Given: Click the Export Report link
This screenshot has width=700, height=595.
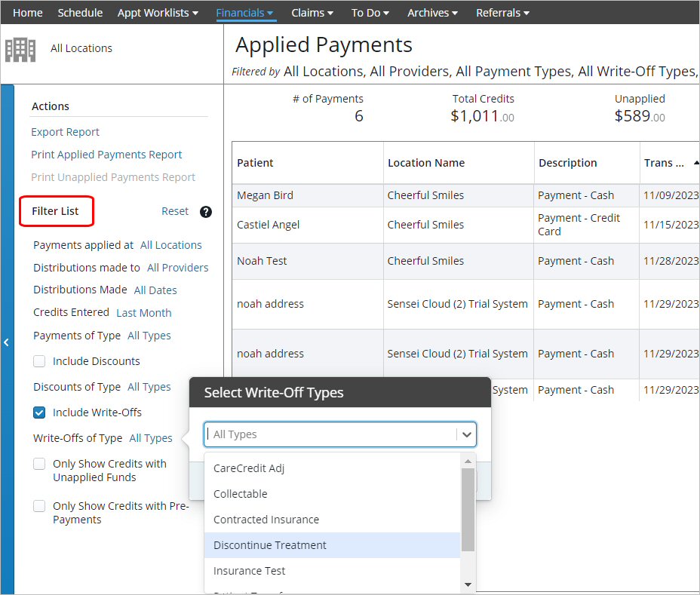Looking at the screenshot, I should [65, 131].
